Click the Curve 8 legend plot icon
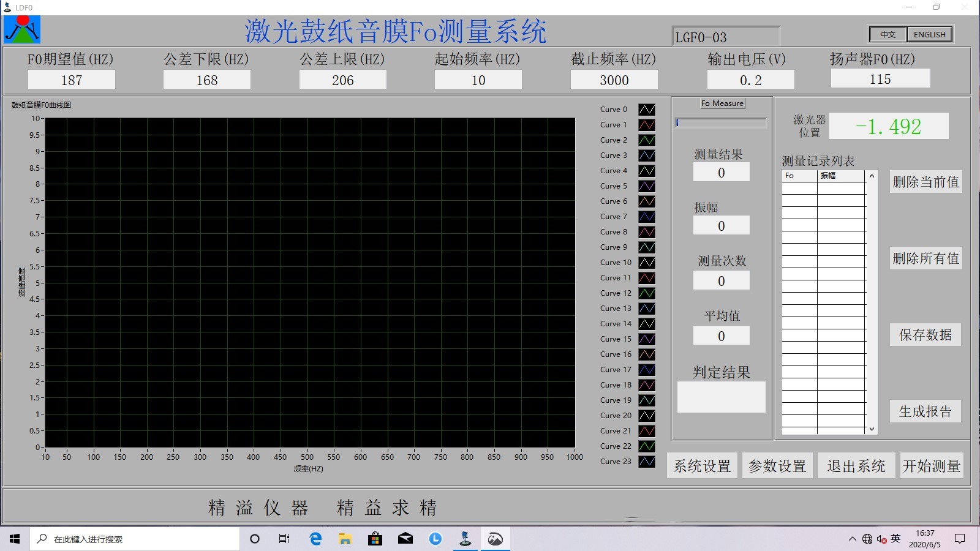The width and height of the screenshot is (980, 551). pyautogui.click(x=647, y=232)
